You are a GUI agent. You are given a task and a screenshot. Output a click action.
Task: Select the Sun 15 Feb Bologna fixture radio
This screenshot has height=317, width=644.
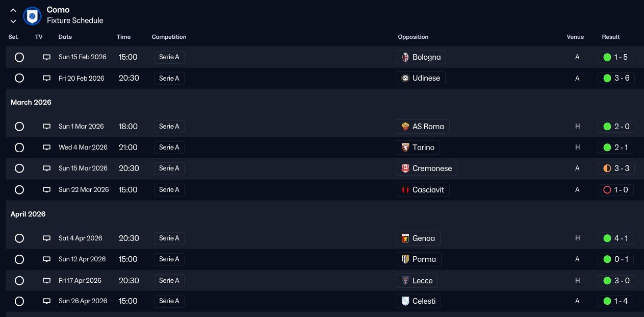[x=19, y=57]
